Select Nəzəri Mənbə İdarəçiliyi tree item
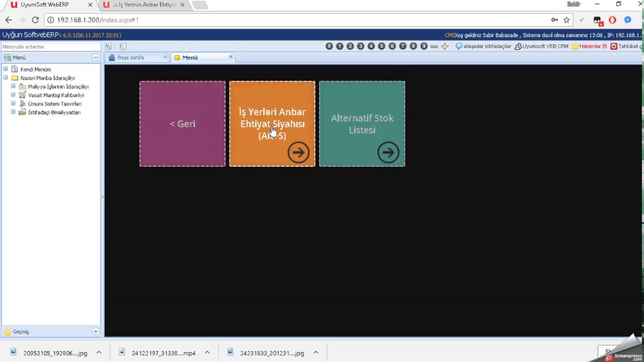Screen dimensions: 644x362 click(x=47, y=78)
